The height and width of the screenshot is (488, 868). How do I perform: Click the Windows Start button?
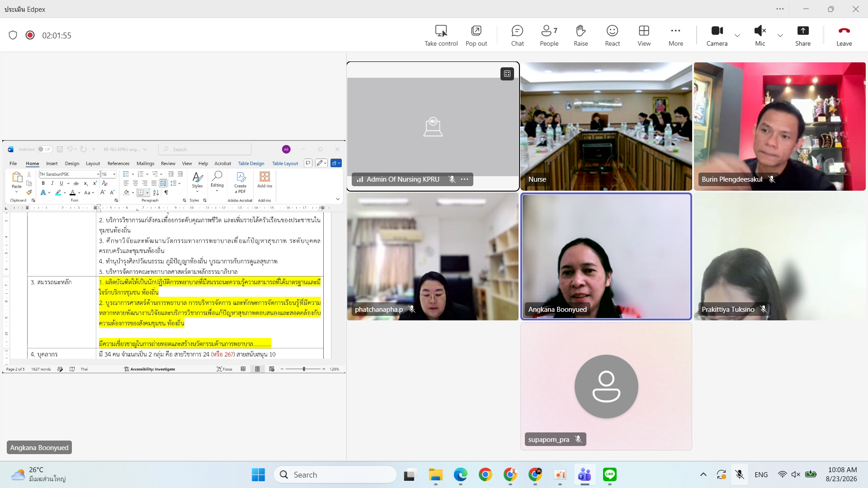click(x=258, y=474)
